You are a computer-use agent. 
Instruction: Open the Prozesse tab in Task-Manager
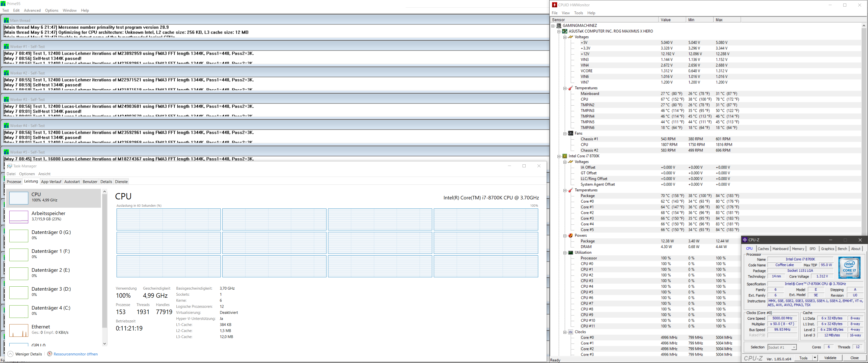coord(14,182)
